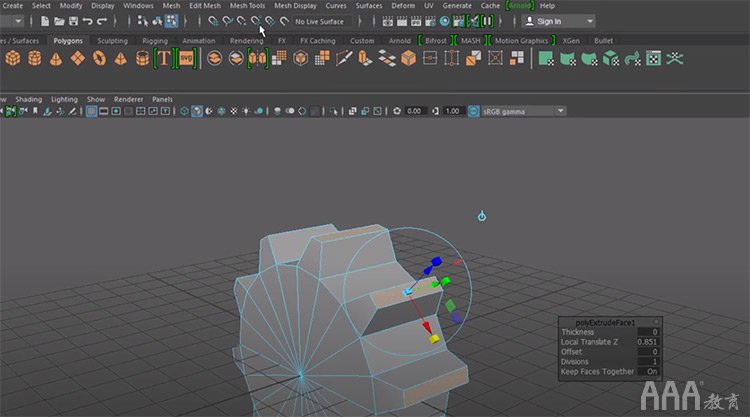
Task: Click the polygon Type (T) tool icon
Action: pyautogui.click(x=164, y=58)
